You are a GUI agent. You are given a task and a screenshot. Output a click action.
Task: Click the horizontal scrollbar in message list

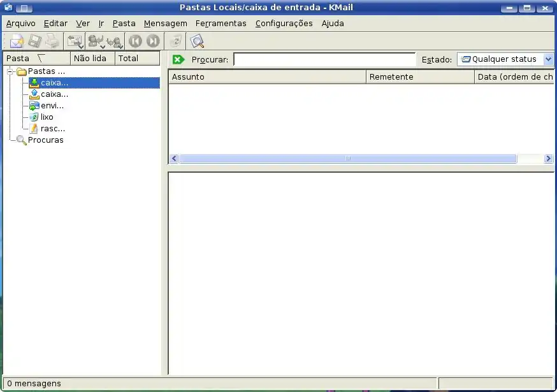pos(347,158)
